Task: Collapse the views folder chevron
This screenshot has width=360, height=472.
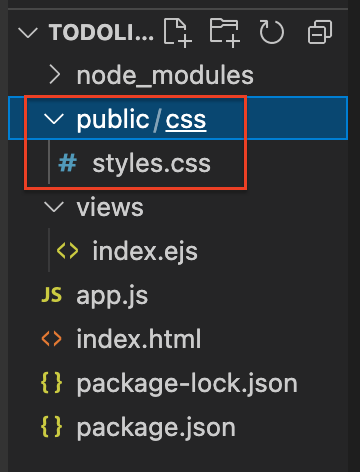Action: click(54, 207)
